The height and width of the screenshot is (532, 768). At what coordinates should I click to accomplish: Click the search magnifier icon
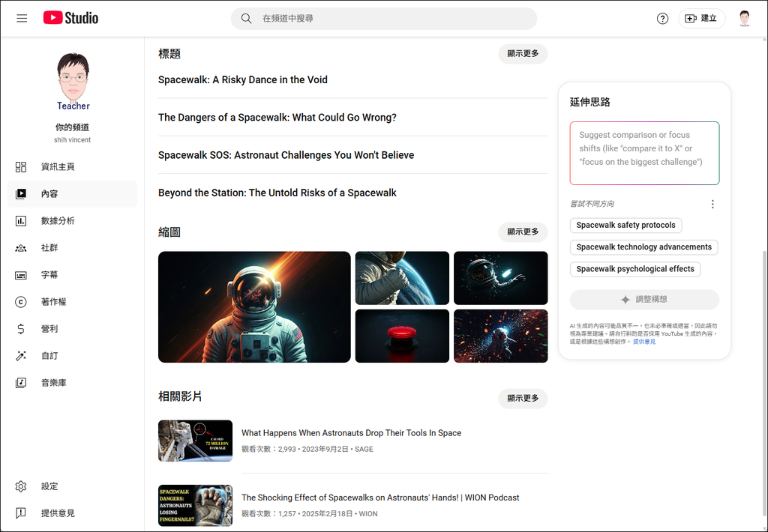tap(246, 19)
